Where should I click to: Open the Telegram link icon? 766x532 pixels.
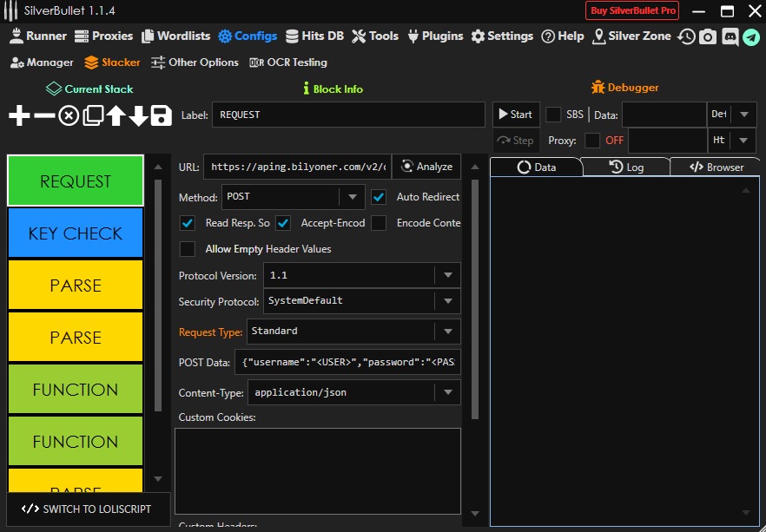[x=750, y=36]
